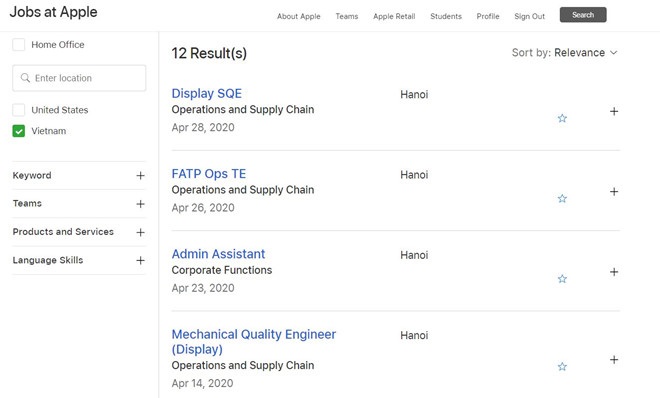Mark Admin Assistant job as favorite
The height and width of the screenshot is (398, 660).
coord(562,279)
